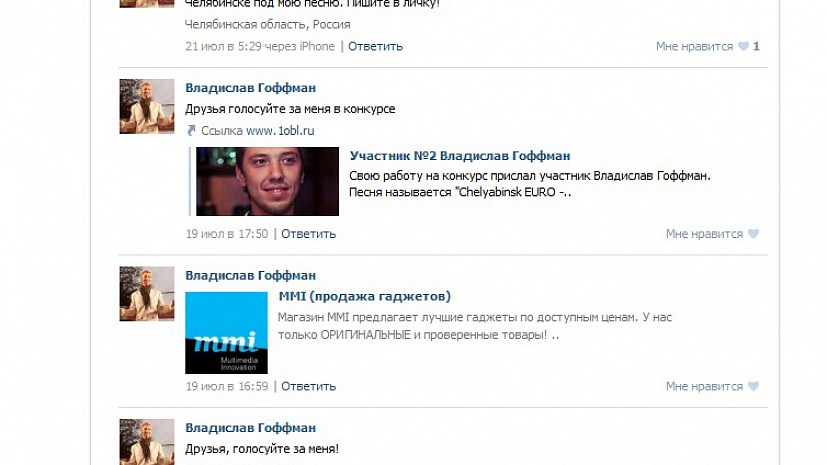Follow the www.1obl.ru link
The height and width of the screenshot is (465, 827).
pyautogui.click(x=280, y=130)
